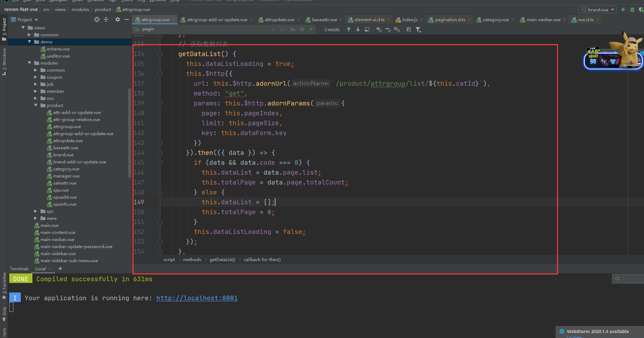Collapse the demo folder
This screenshot has height=338, width=644.
pyautogui.click(x=30, y=42)
